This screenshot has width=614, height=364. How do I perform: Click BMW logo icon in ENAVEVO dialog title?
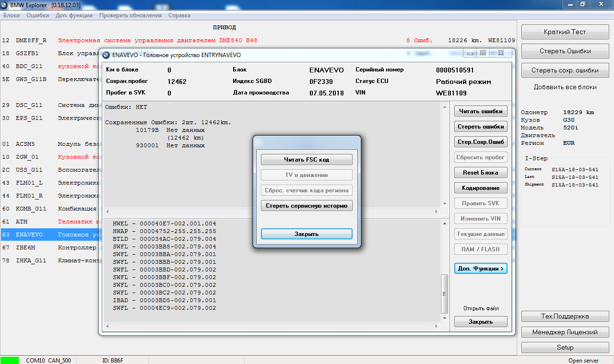pyautogui.click(x=106, y=55)
